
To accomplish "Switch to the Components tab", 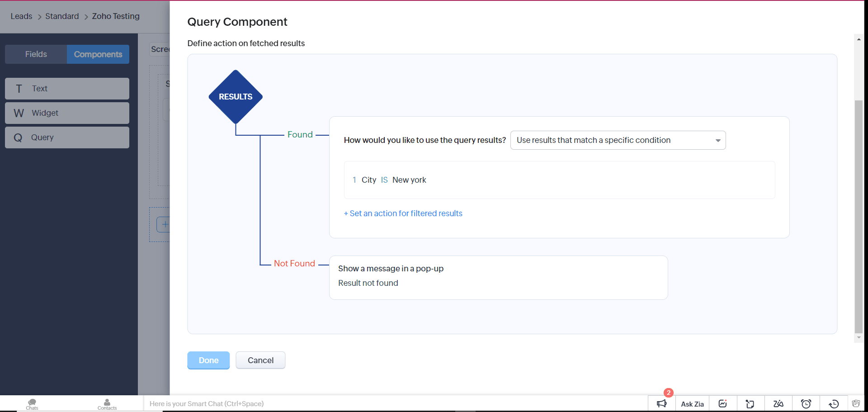I will coord(98,54).
